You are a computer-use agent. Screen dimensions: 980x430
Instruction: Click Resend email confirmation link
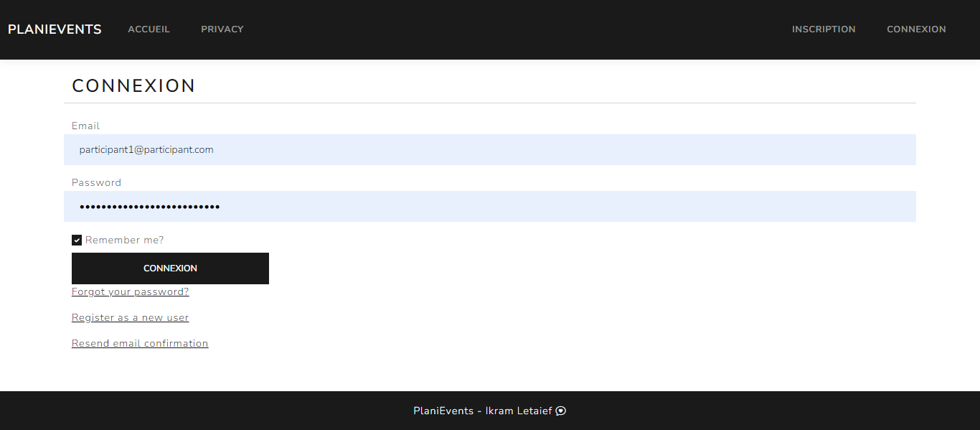click(140, 343)
